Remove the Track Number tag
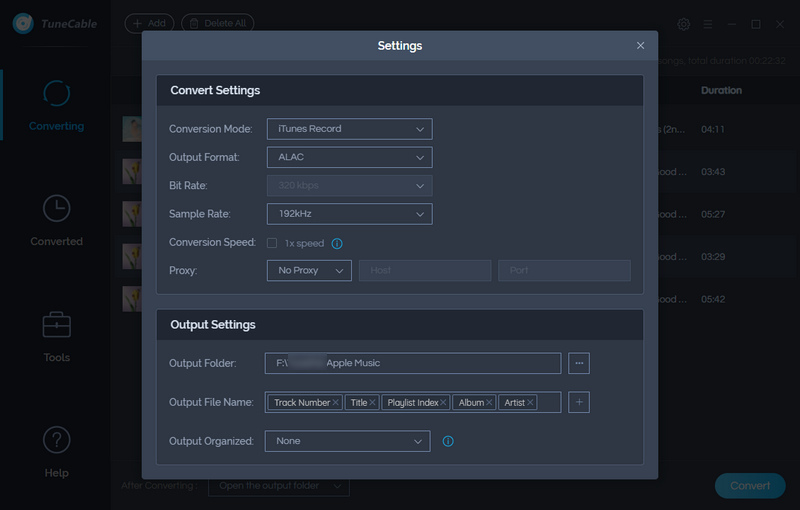This screenshot has height=510, width=800. point(335,402)
